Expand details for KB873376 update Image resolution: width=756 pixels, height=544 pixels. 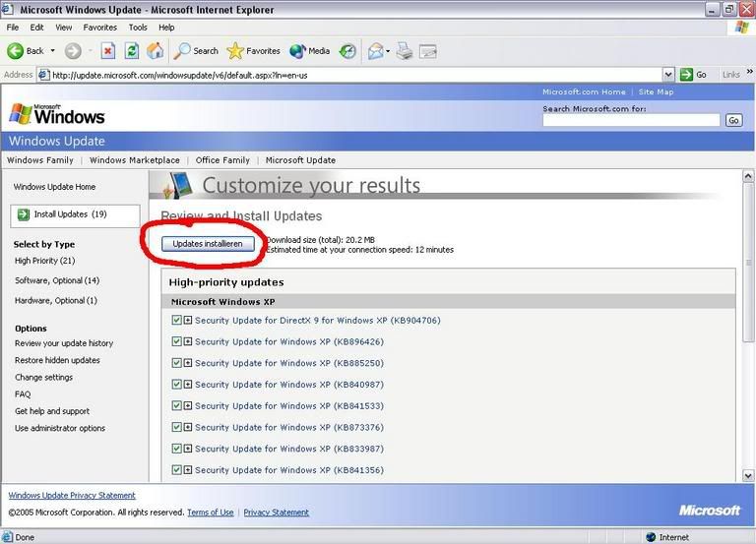[188, 427]
